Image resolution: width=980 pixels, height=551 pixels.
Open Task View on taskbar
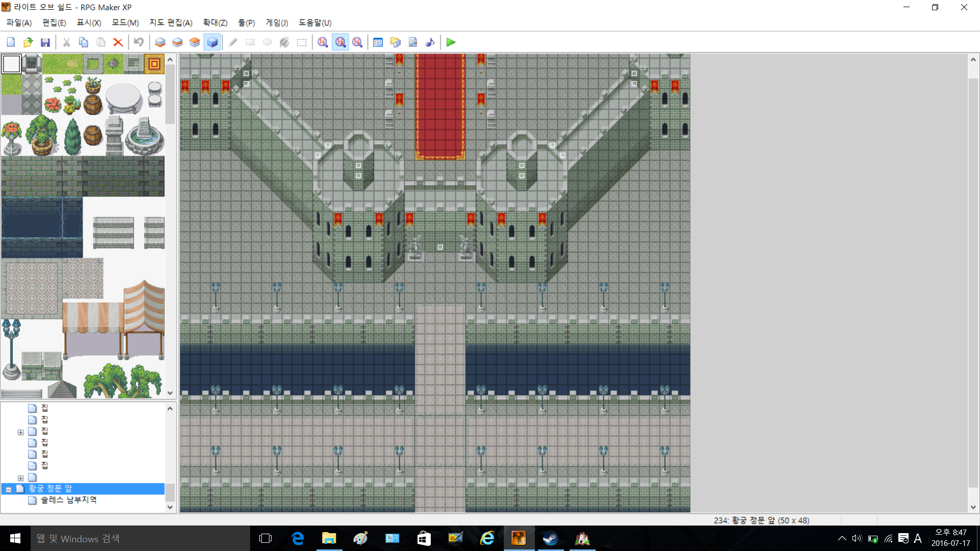[265, 539]
